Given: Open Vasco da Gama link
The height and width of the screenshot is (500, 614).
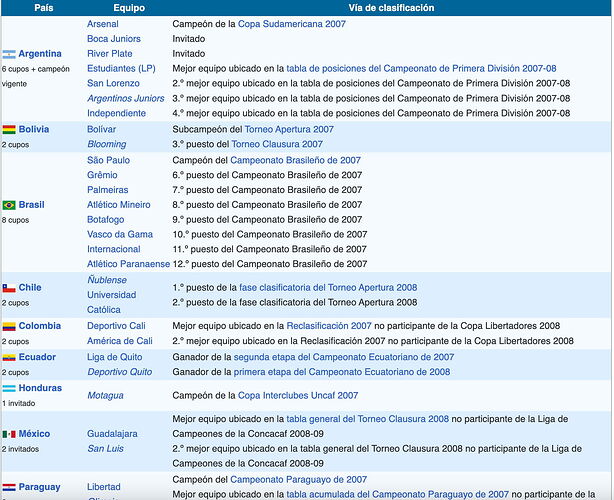Looking at the screenshot, I should [120, 235].
